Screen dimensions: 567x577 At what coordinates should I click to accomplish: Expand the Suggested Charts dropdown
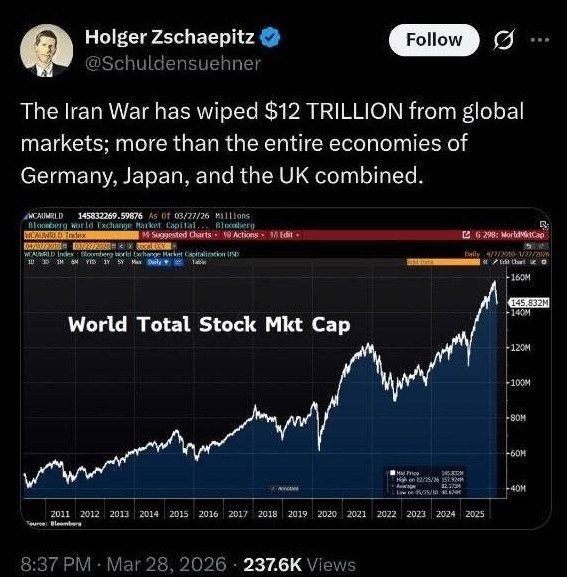(x=181, y=235)
